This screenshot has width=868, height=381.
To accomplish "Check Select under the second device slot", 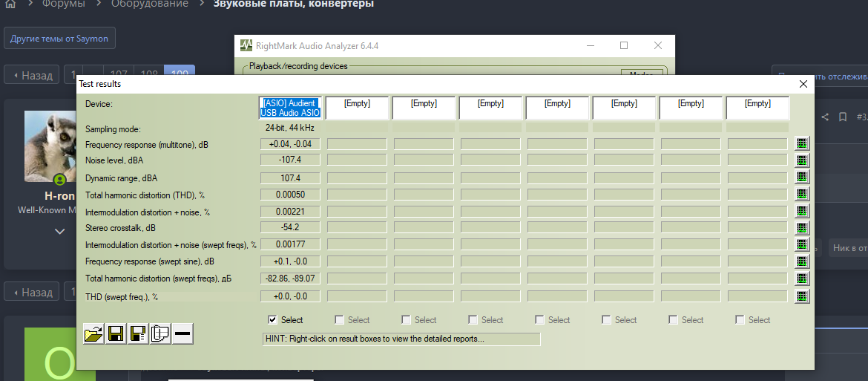I will 339,319.
